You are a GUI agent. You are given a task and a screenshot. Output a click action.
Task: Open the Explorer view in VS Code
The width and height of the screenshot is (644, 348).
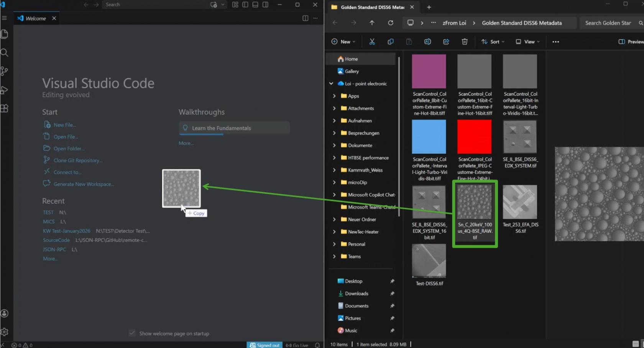[x=5, y=34]
